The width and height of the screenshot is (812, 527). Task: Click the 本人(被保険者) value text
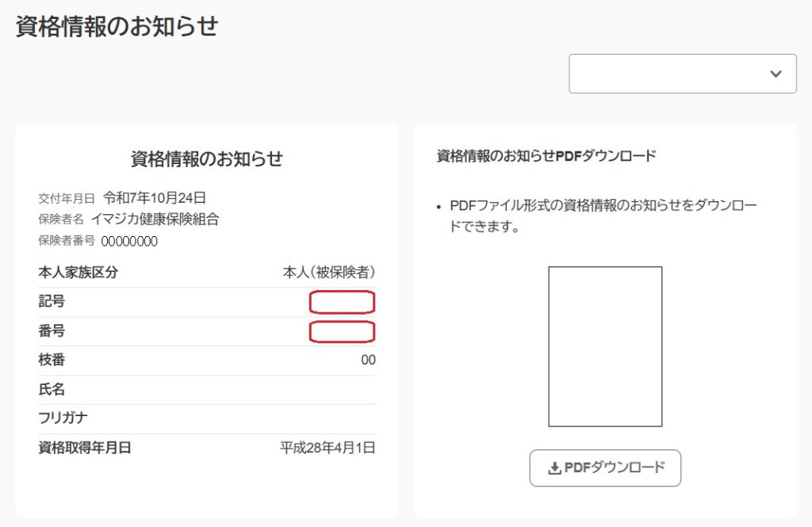[329, 273]
